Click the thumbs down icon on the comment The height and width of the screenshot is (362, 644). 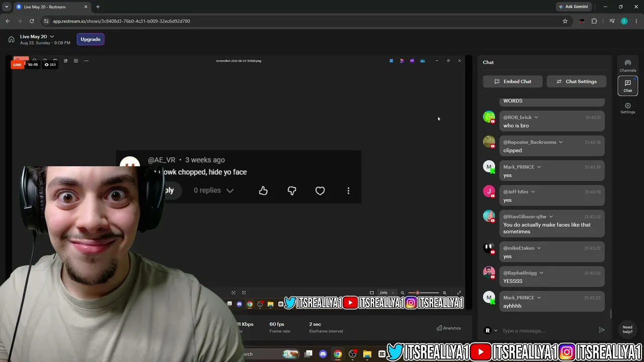292,191
